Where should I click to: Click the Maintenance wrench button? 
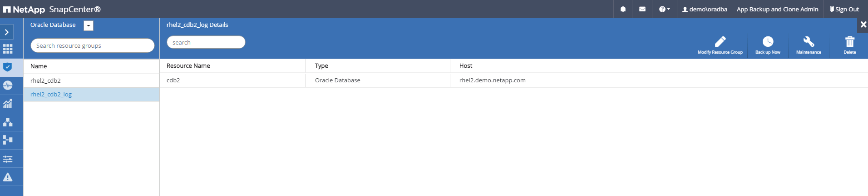point(809,45)
